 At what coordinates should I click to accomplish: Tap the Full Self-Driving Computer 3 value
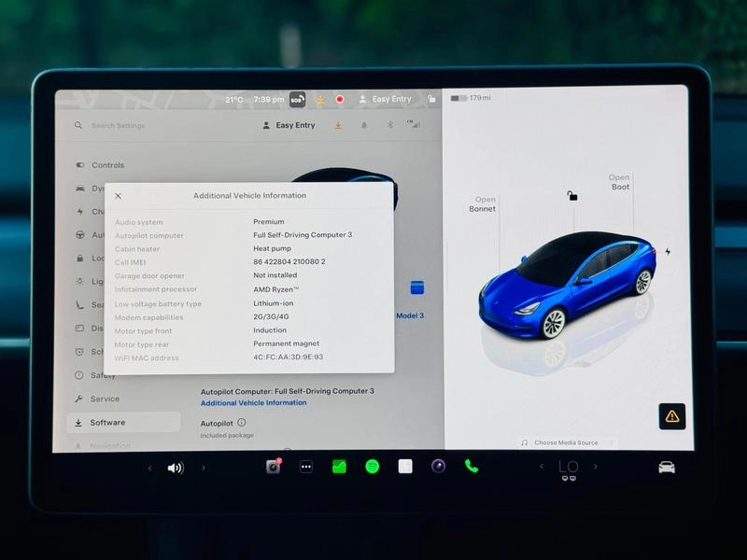coord(303,235)
